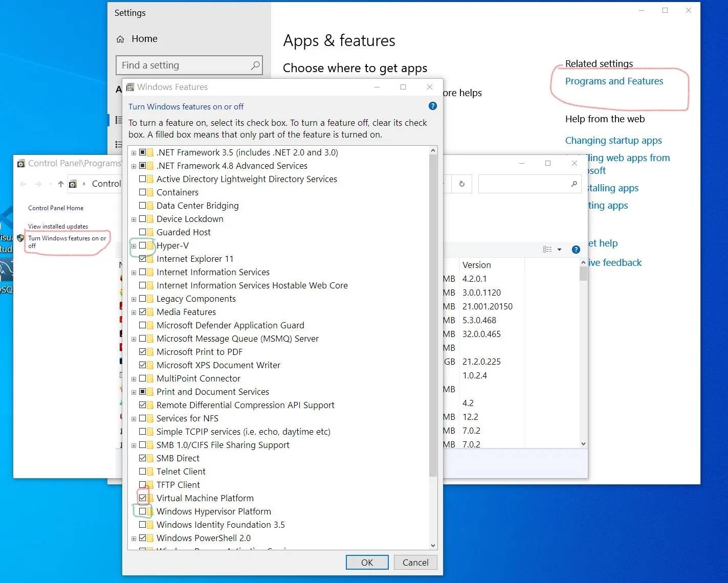Image resolution: width=728 pixels, height=583 pixels.
Task: Select the Data Center Bridging row
Action: (197, 206)
